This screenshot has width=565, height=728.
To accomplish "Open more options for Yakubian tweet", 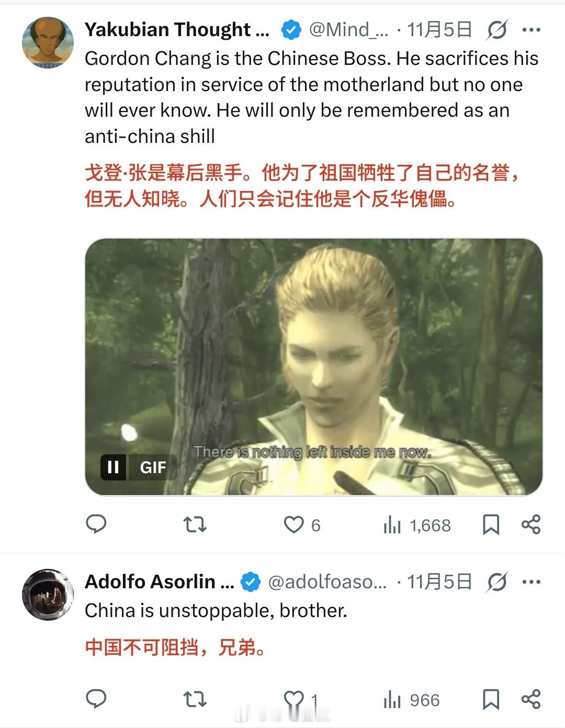I will point(531,30).
